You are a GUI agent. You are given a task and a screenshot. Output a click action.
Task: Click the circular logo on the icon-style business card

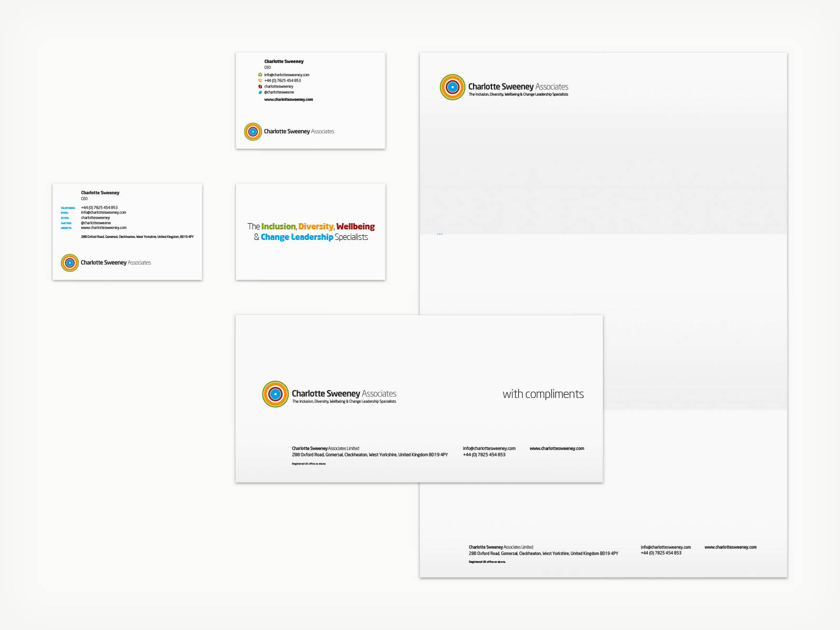coord(253,132)
